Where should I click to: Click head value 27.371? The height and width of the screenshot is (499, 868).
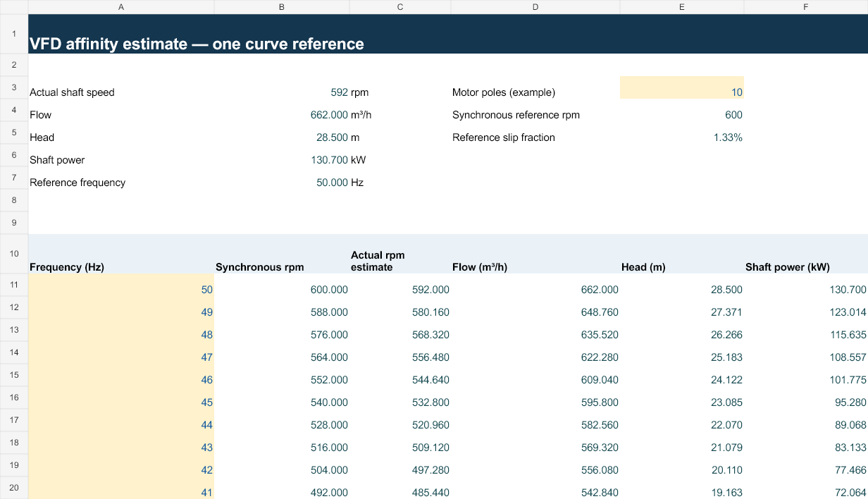[x=682, y=307]
